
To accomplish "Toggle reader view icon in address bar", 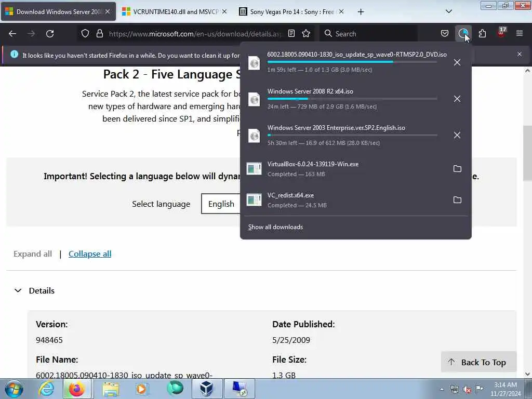I will point(291,33).
